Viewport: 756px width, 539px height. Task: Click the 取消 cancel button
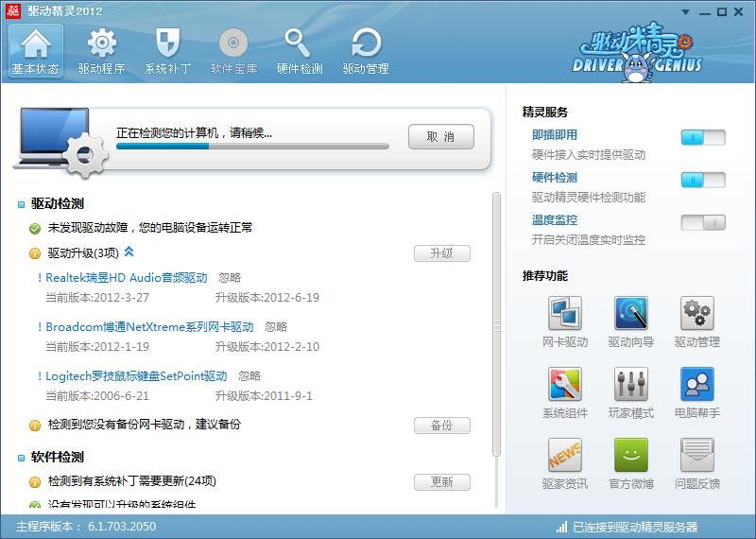440,137
